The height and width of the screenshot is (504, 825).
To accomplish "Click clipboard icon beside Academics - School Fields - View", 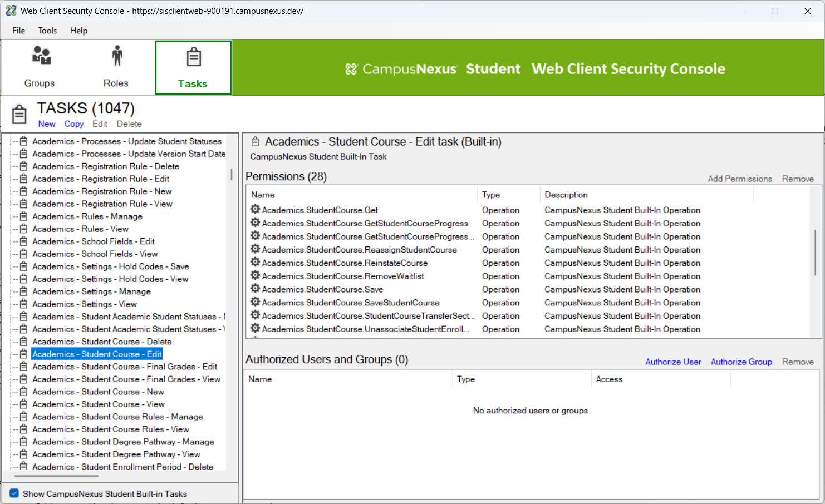I will point(23,254).
